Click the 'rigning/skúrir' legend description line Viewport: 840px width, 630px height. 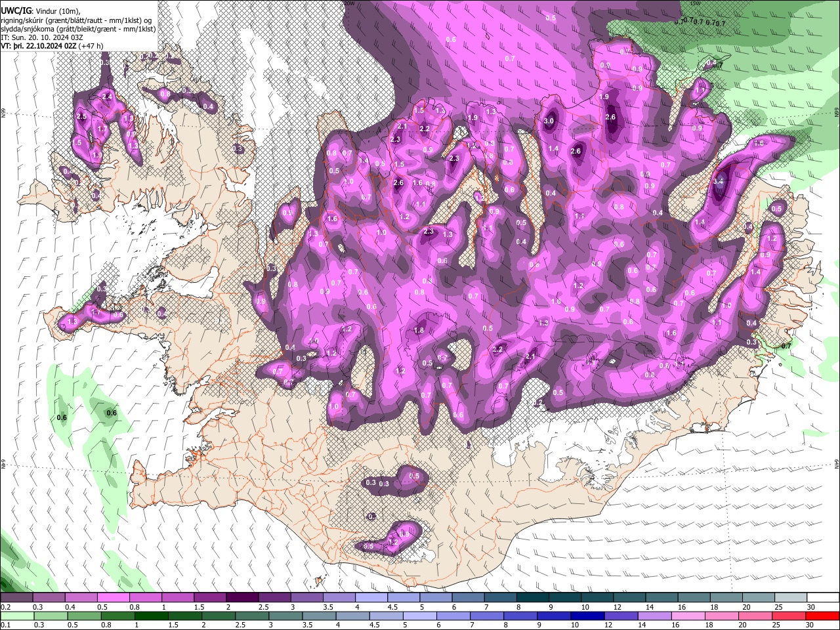click(x=77, y=20)
